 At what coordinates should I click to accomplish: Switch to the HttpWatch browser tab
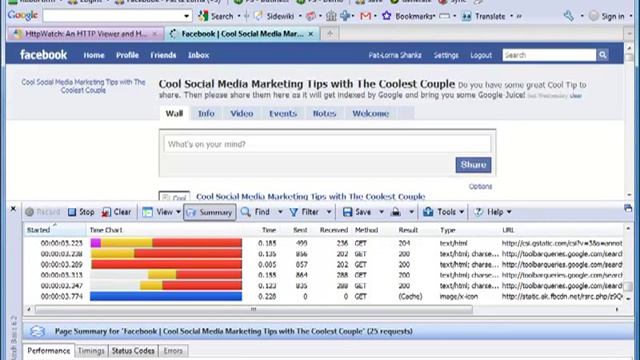tap(86, 34)
